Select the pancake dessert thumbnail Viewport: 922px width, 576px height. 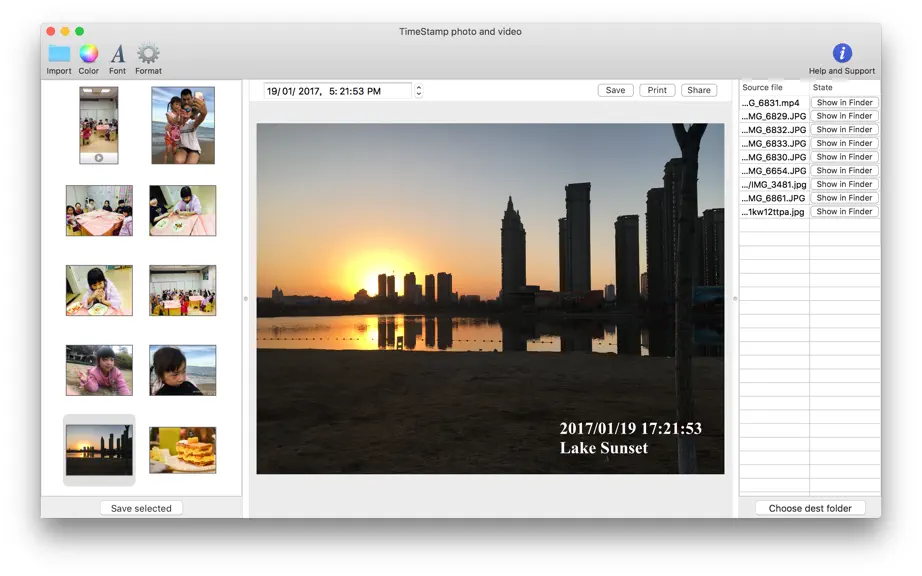182,450
